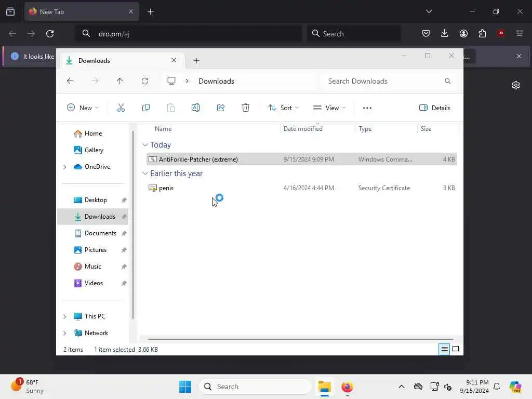Open the Firefox list all tabs dropdown
Image resolution: width=532 pixels, height=399 pixels.
pyautogui.click(x=429, y=11)
